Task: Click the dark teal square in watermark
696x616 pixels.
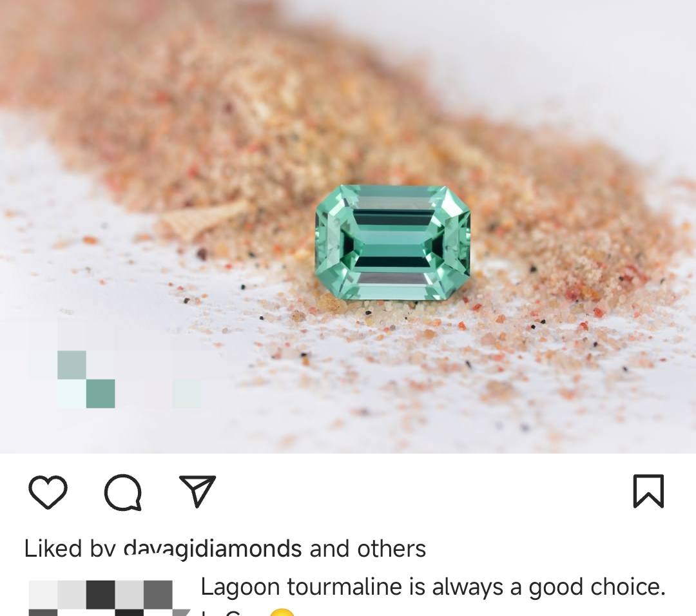Action: coord(101,394)
